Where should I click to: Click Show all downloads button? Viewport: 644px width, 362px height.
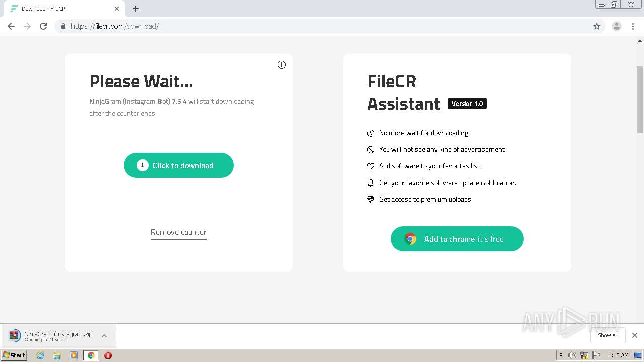[607, 335]
